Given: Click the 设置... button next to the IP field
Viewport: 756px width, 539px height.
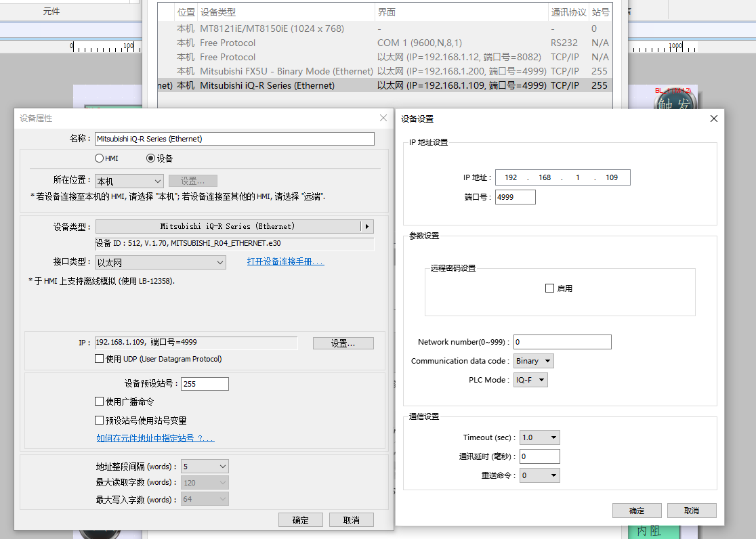Looking at the screenshot, I should (343, 343).
